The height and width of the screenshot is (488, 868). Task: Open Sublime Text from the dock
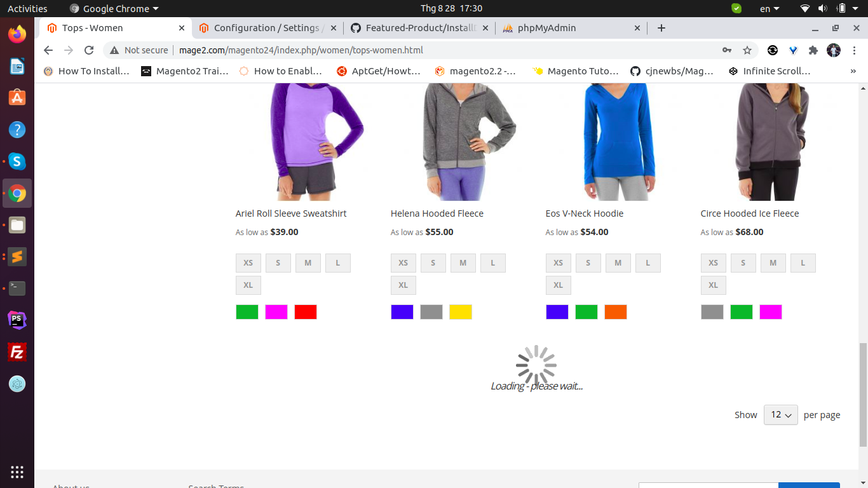17,257
